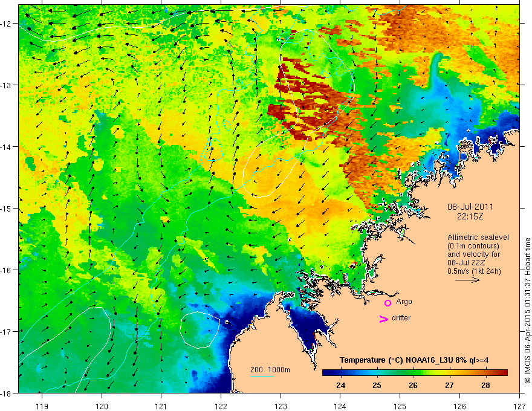The image size is (532, 411).
Task: Click the -18 latitude axis label
Action: 7,393
